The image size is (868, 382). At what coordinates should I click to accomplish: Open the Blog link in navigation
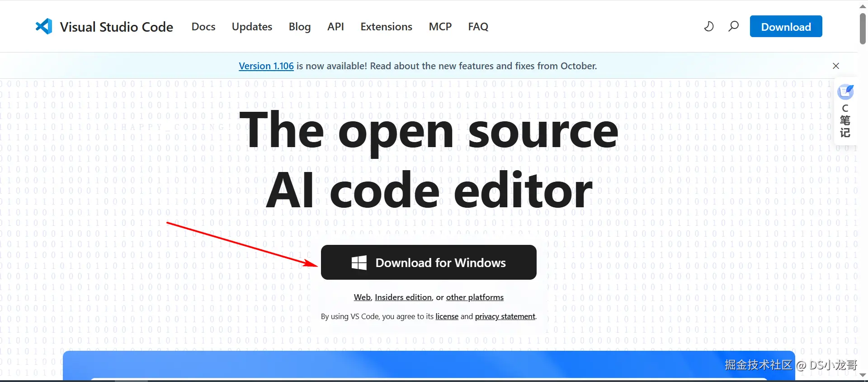[300, 27]
